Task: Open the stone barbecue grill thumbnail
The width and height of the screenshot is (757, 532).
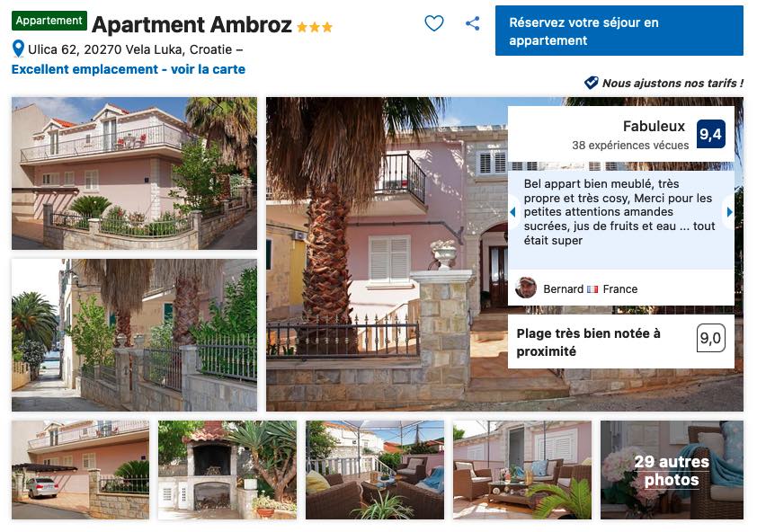Action: tap(227, 470)
